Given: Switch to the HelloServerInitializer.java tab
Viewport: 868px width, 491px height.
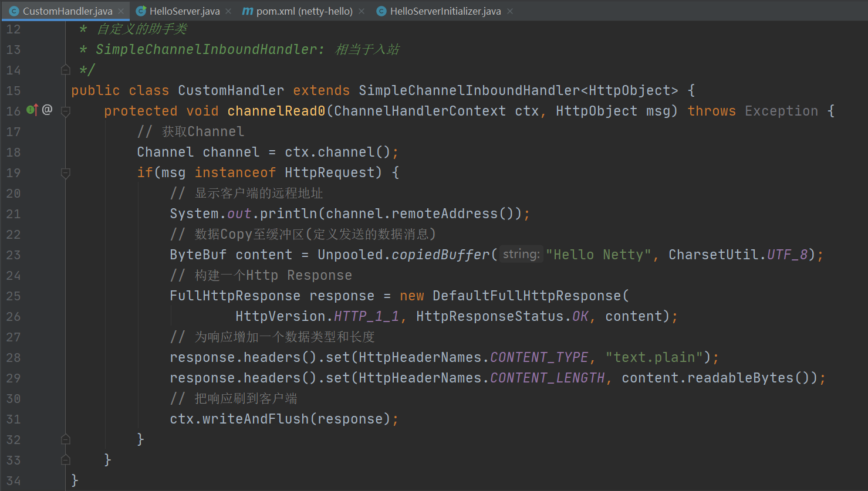Looking at the screenshot, I should point(445,11).
